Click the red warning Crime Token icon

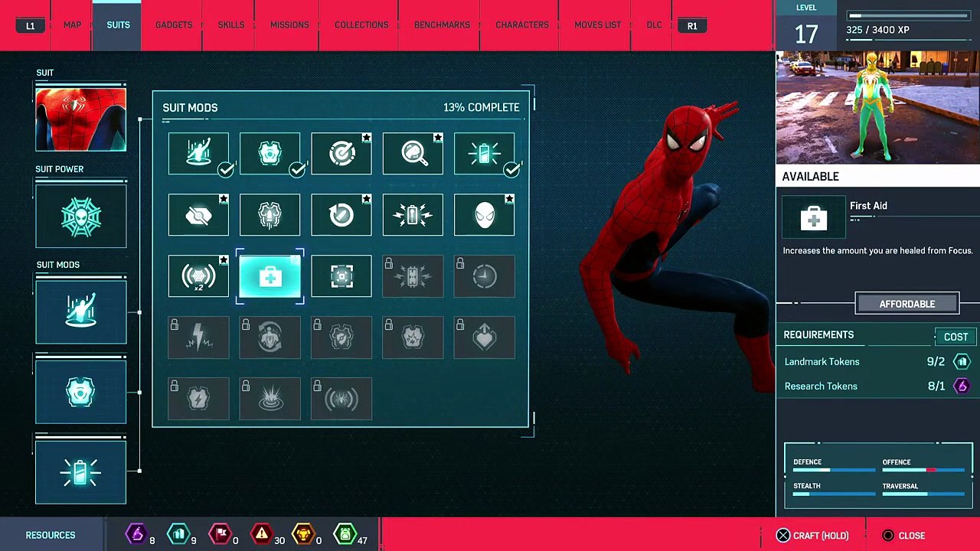(x=262, y=533)
